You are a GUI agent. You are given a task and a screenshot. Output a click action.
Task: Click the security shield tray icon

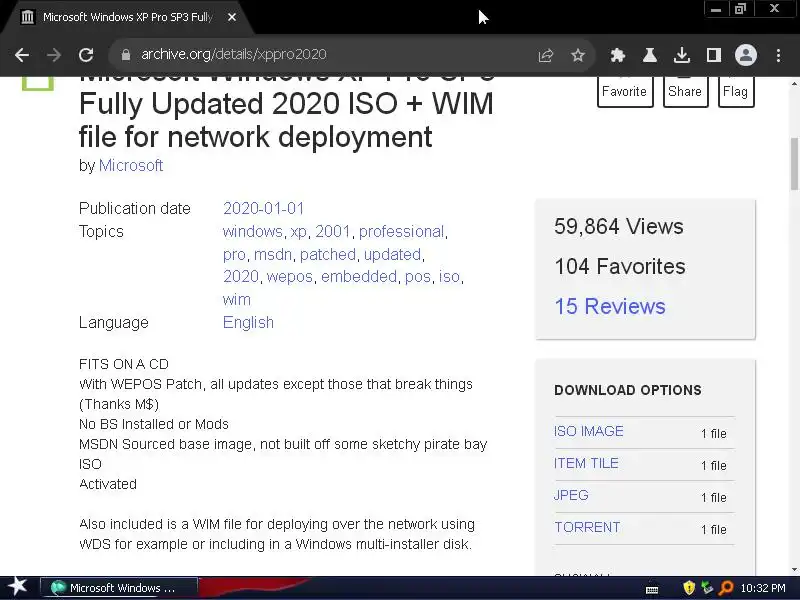pyautogui.click(x=689, y=588)
